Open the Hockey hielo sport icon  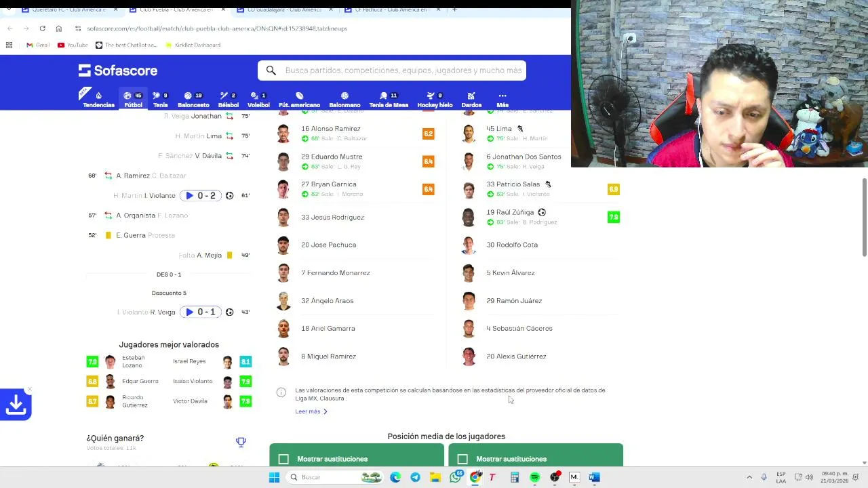pyautogui.click(x=435, y=99)
